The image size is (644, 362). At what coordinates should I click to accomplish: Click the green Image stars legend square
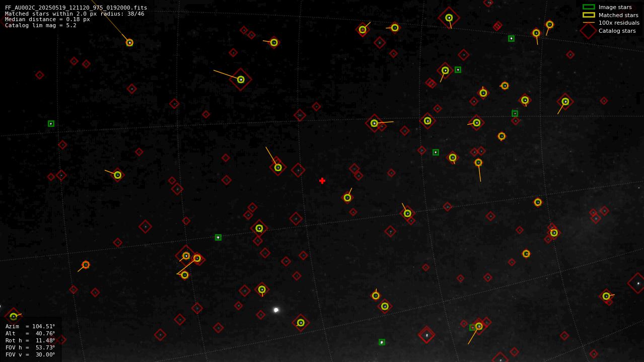pyautogui.click(x=589, y=7)
